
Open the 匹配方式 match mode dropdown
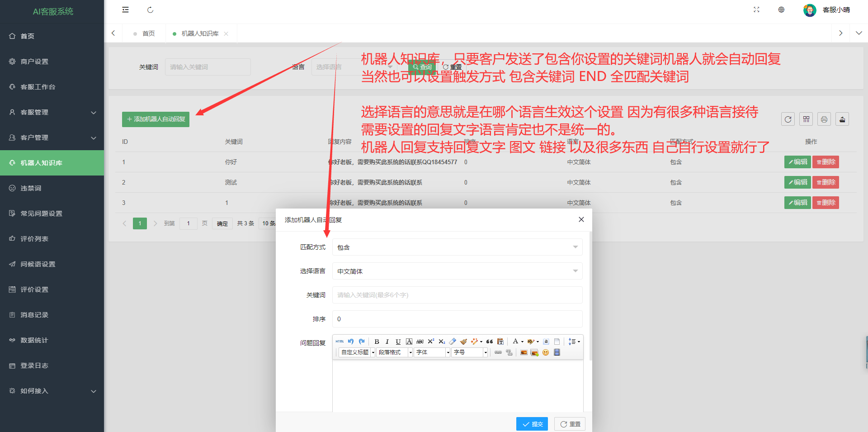[x=457, y=247]
